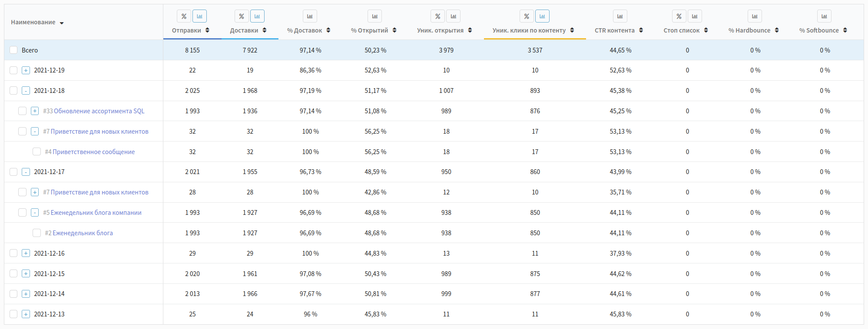Collapse the 2021-12-18 row

click(26, 91)
